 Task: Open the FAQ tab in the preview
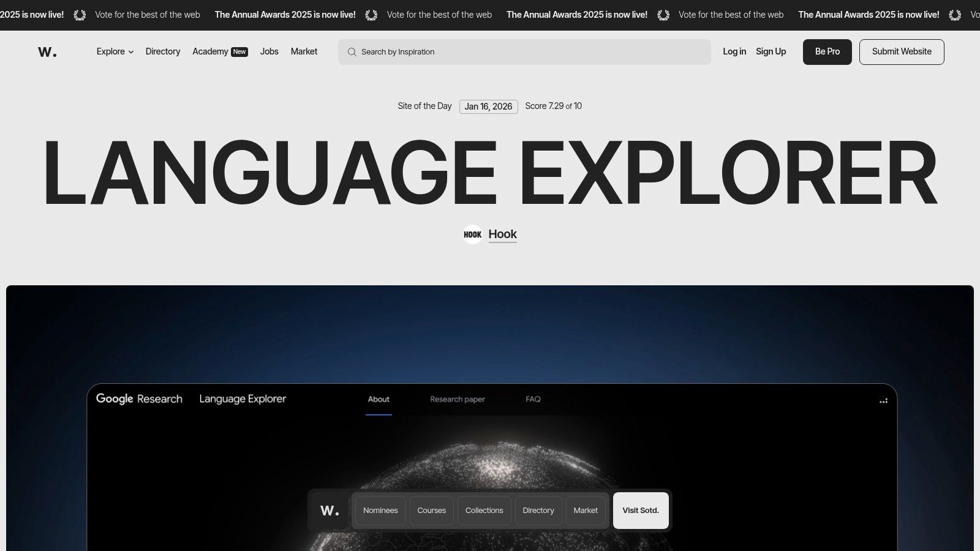coord(532,399)
